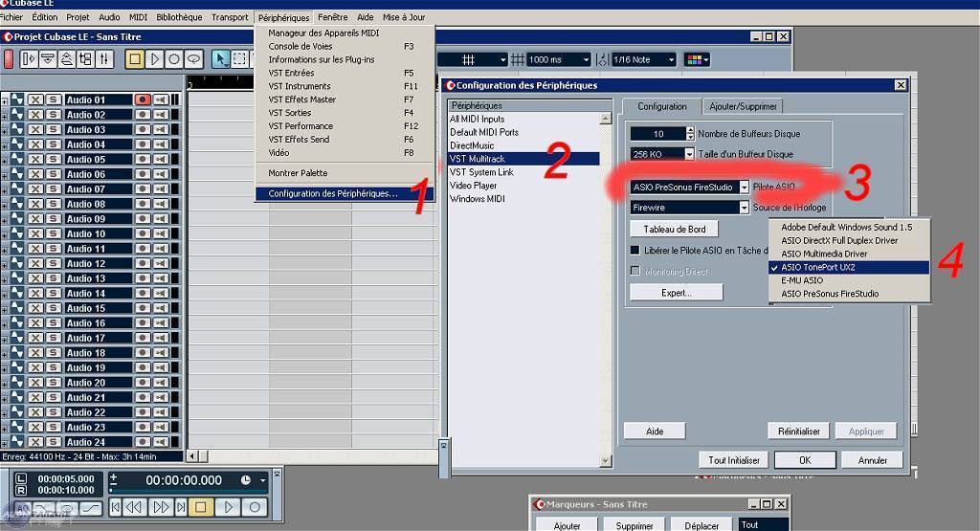Select ASIO PreSonus FireStudio in driver list
Image resolution: width=980 pixels, height=531 pixels.
(850, 294)
